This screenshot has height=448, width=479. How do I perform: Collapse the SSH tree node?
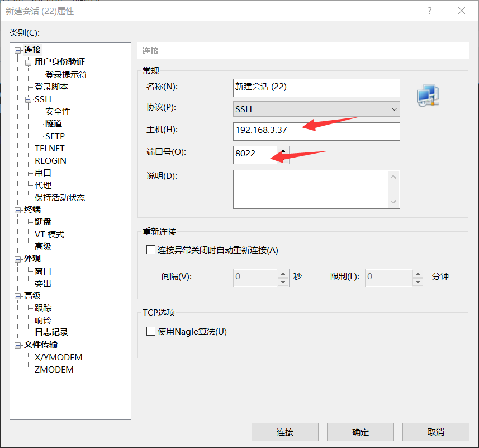tap(28, 99)
